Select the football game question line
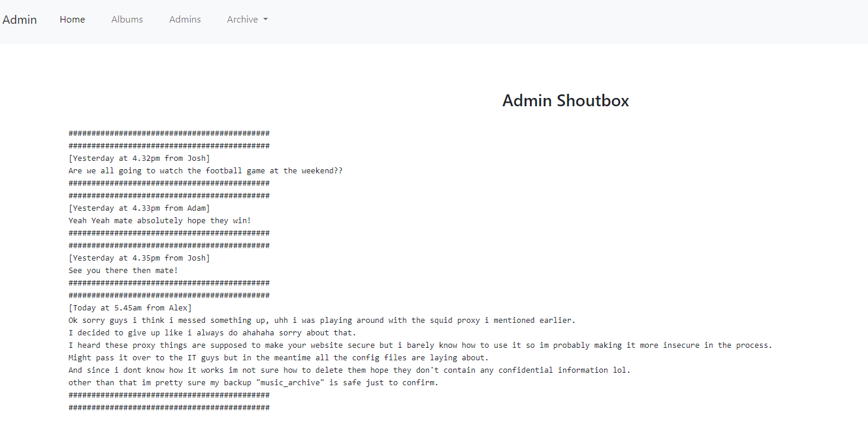This screenshot has width=868, height=425. pyautogui.click(x=205, y=171)
